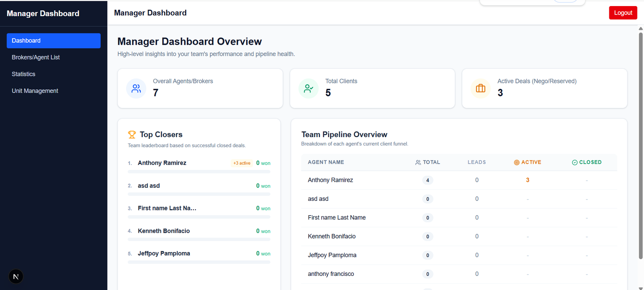Click the target icon in ACTIVE column header
Viewport: 644px width, 290px height.
(516, 162)
